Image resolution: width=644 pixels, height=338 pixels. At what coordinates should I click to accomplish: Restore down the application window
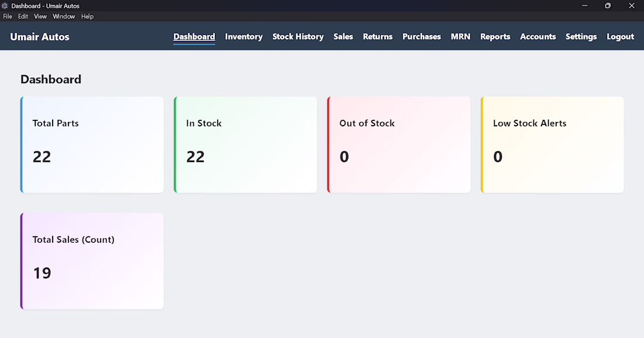click(x=608, y=6)
